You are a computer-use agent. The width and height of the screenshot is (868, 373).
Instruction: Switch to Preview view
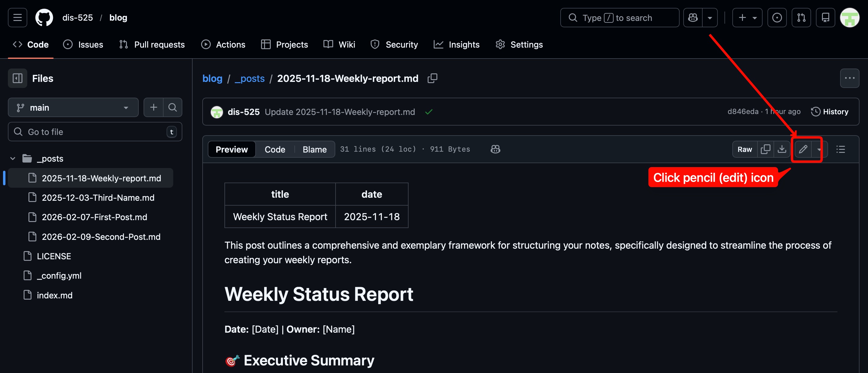(231, 149)
